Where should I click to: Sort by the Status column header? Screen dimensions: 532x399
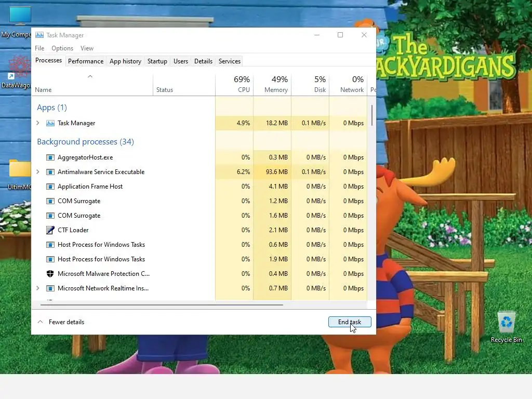point(165,90)
